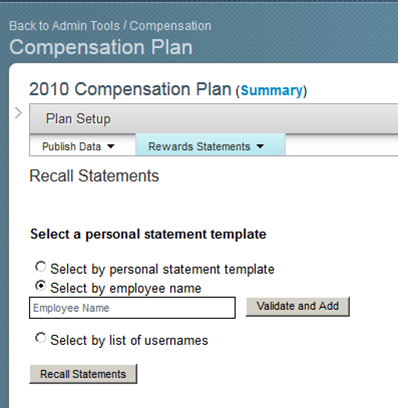This screenshot has width=398, height=408.
Task: Open the Summary link
Action: click(272, 91)
